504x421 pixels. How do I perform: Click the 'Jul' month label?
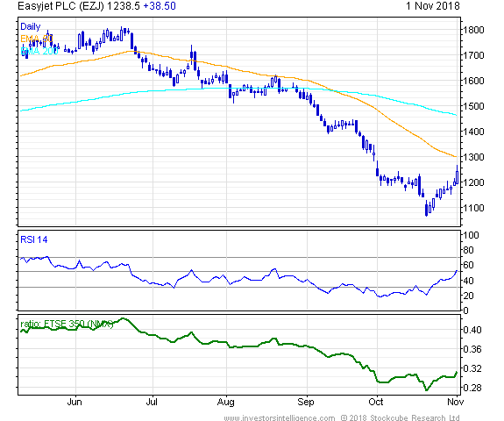(x=152, y=403)
